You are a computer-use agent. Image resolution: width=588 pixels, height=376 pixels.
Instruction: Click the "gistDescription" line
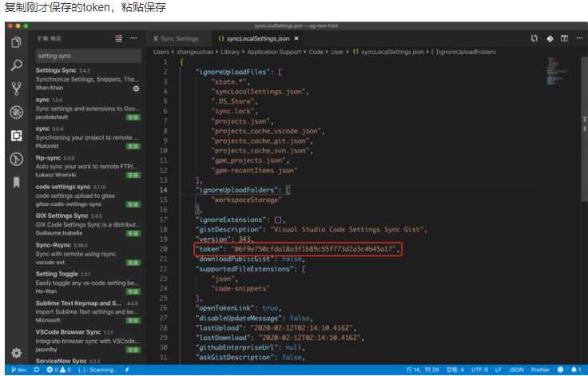coord(311,229)
